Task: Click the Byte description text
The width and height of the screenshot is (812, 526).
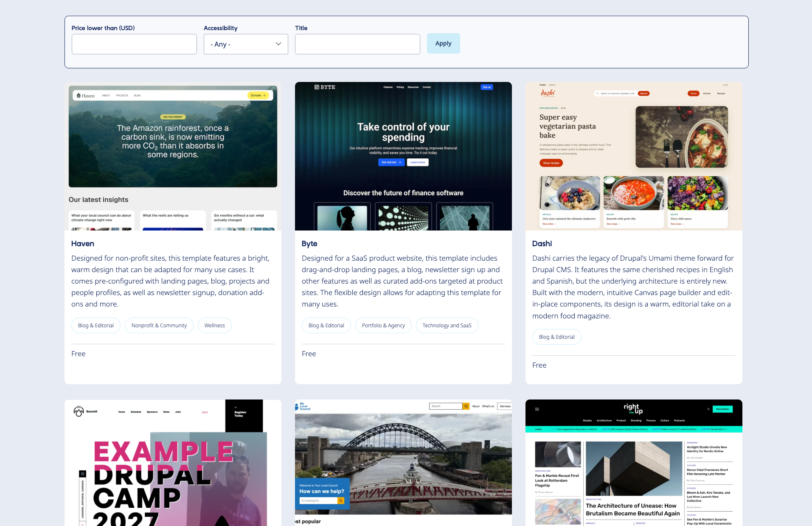Action: (x=403, y=281)
